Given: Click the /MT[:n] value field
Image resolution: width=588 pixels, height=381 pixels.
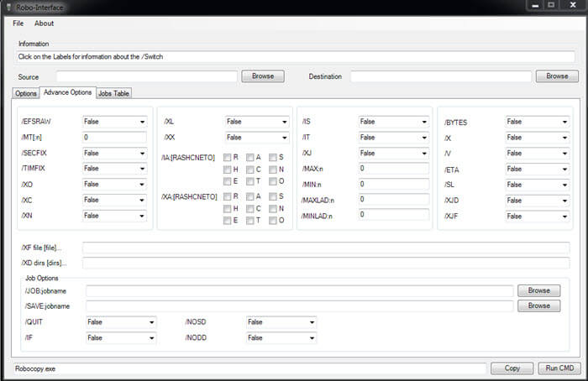Looking at the screenshot, I should click(x=114, y=137).
